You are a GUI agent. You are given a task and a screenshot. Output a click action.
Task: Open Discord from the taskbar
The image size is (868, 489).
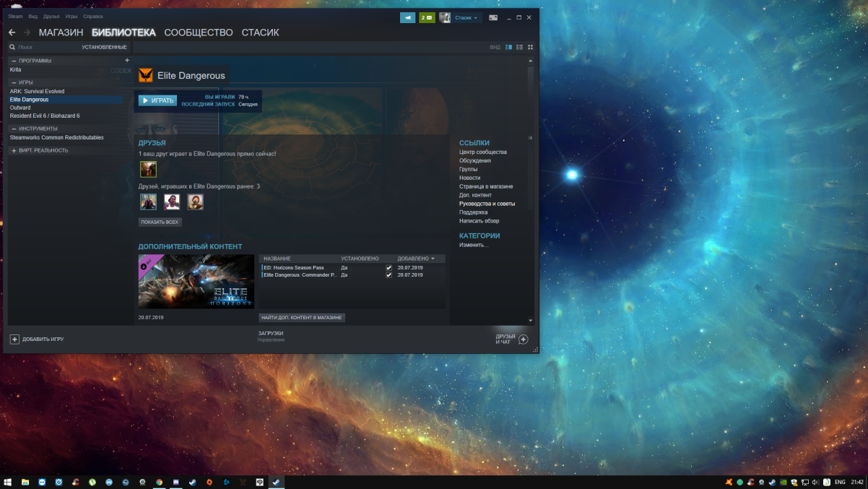click(x=175, y=482)
